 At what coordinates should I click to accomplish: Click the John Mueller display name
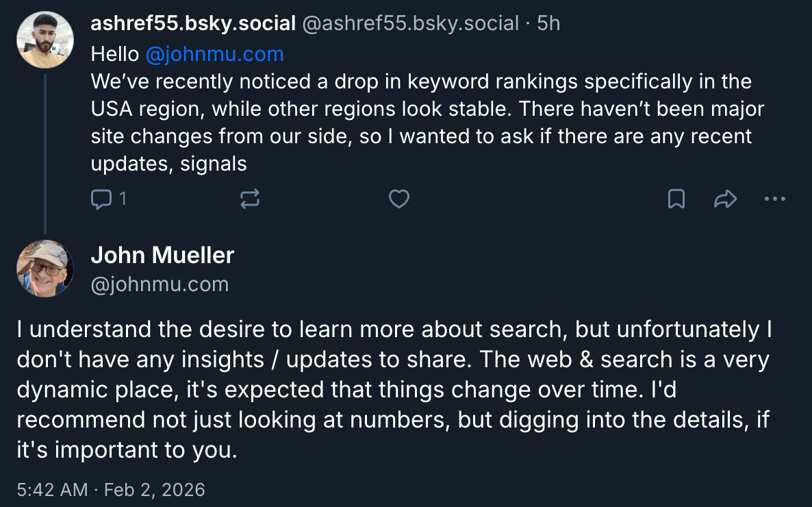pyautogui.click(x=162, y=256)
